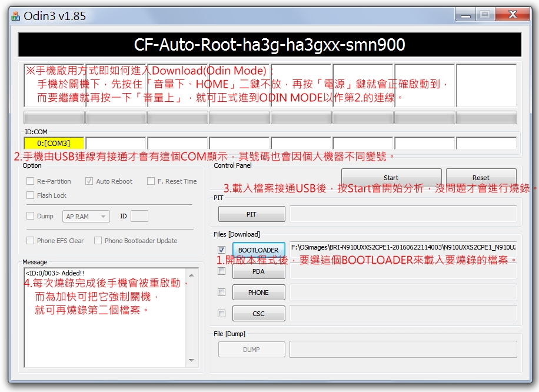Image resolution: width=539 pixels, height=392 pixels.
Task: Open the PIT file chooser button
Action: (x=252, y=214)
